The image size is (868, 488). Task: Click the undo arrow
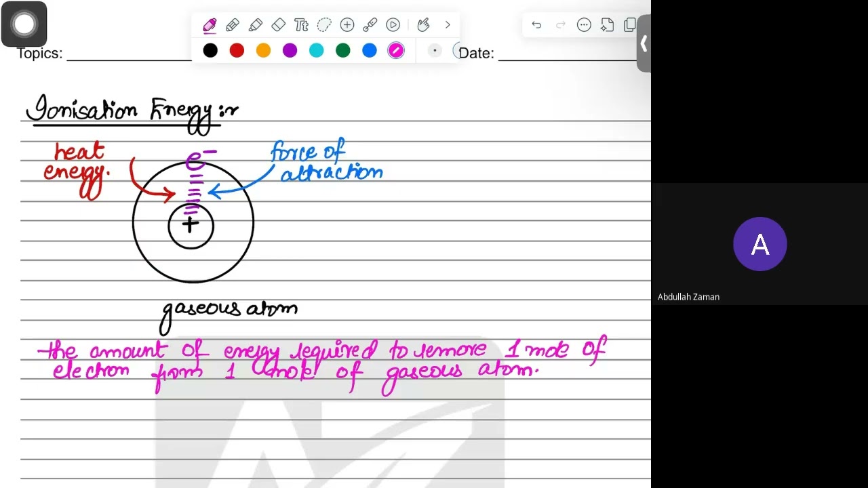536,25
